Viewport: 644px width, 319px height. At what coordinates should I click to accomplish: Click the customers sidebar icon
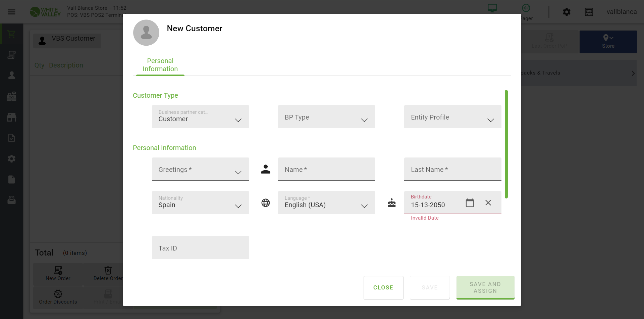(x=12, y=76)
